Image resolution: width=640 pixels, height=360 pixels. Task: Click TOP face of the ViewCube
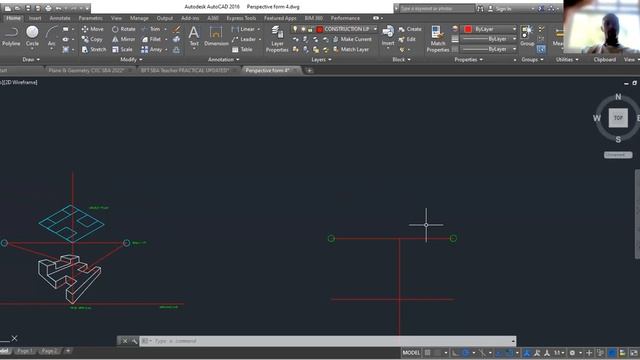[x=618, y=118]
